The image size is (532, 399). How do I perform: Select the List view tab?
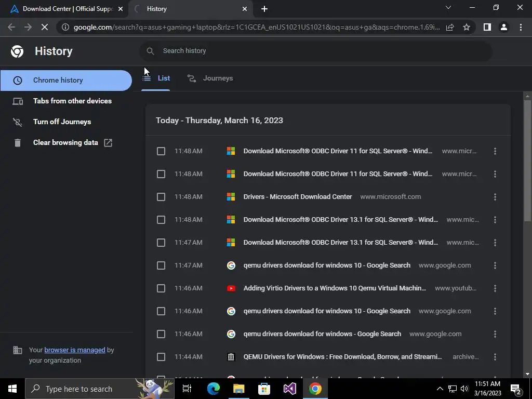click(x=156, y=78)
